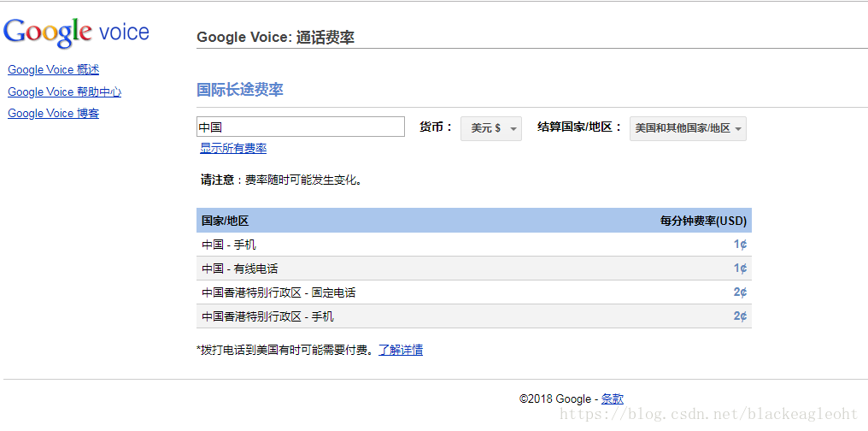Image resolution: width=868 pixels, height=431 pixels.
Task: Click the ©2018 Google copyright text
Action: [x=556, y=399]
